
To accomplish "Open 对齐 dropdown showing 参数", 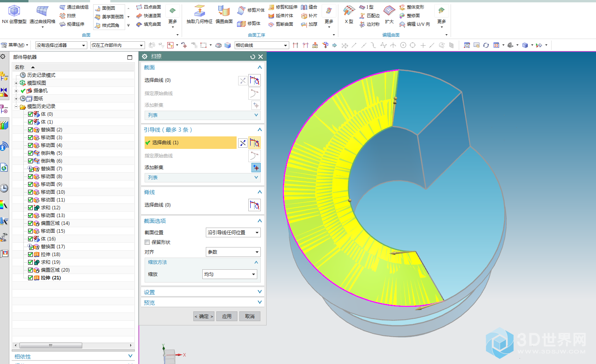I will tap(233, 252).
